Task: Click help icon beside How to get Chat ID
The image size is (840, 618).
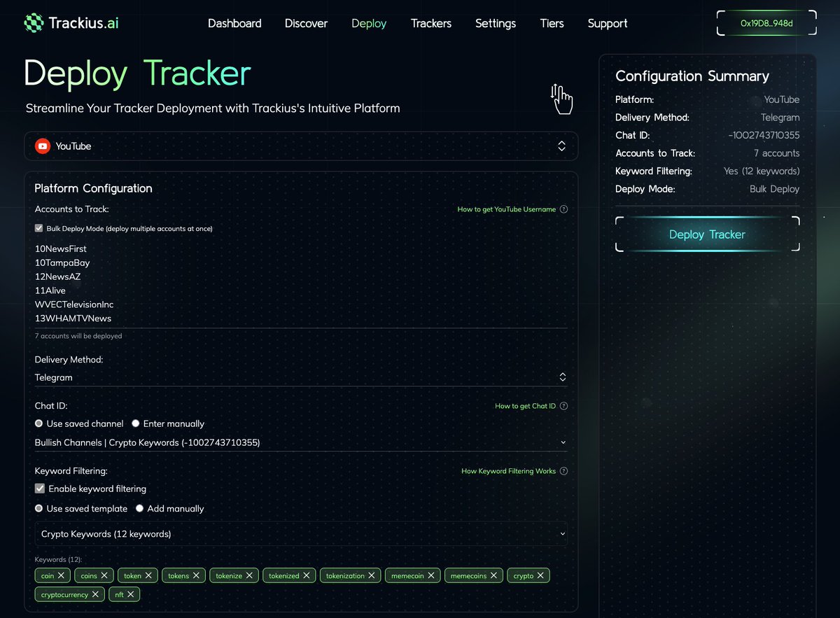Action: (563, 406)
